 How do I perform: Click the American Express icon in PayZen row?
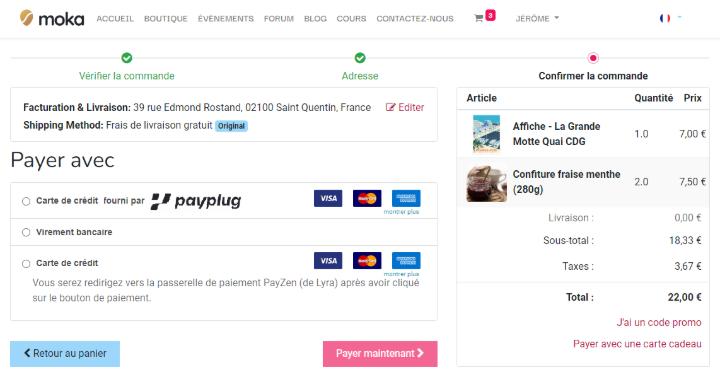(x=406, y=261)
